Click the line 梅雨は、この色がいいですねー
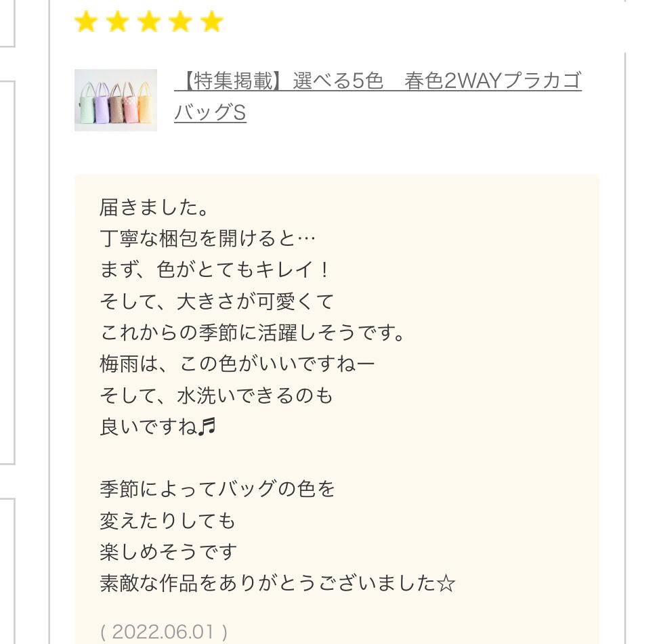This screenshot has width=659, height=644. [x=237, y=364]
